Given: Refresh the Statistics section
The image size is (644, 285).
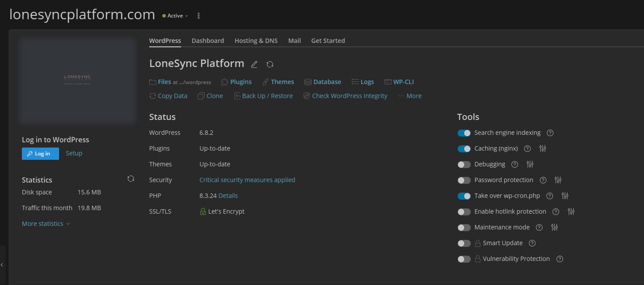Looking at the screenshot, I should coord(131,179).
